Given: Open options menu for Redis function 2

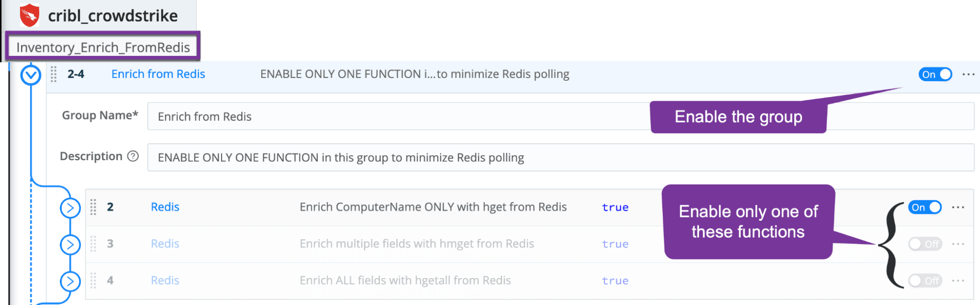Looking at the screenshot, I should point(958,207).
